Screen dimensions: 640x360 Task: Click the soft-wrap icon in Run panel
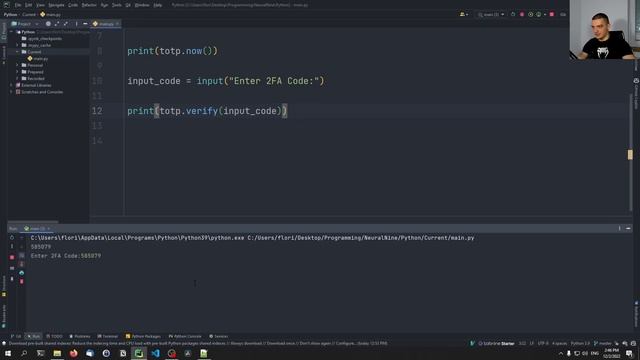pos(22,256)
